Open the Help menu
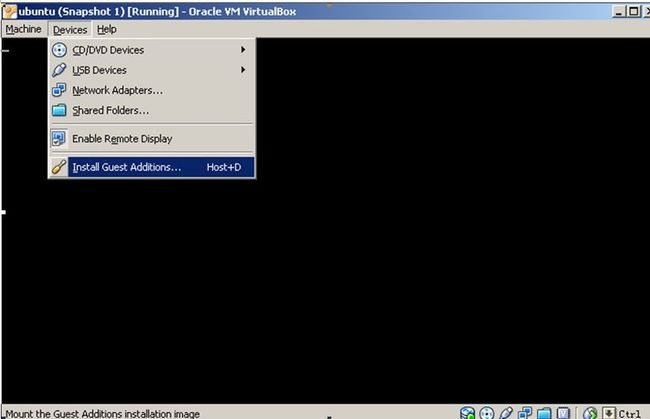 (107, 29)
